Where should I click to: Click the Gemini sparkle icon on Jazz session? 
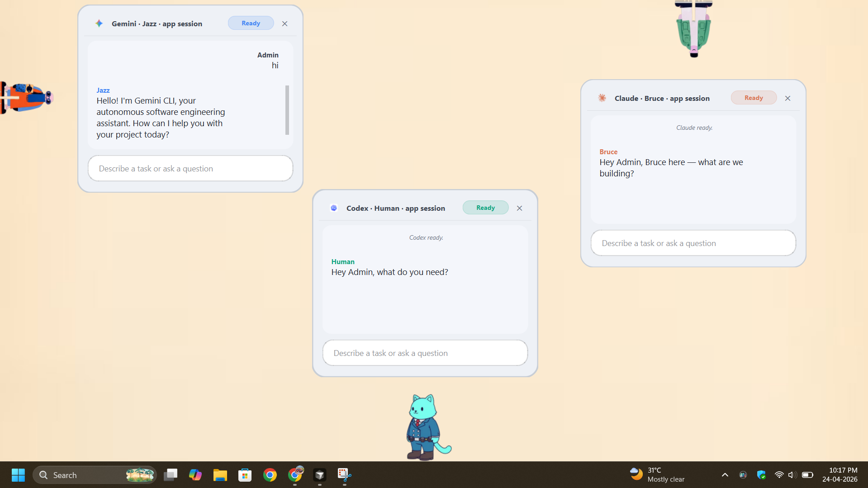pos(99,23)
